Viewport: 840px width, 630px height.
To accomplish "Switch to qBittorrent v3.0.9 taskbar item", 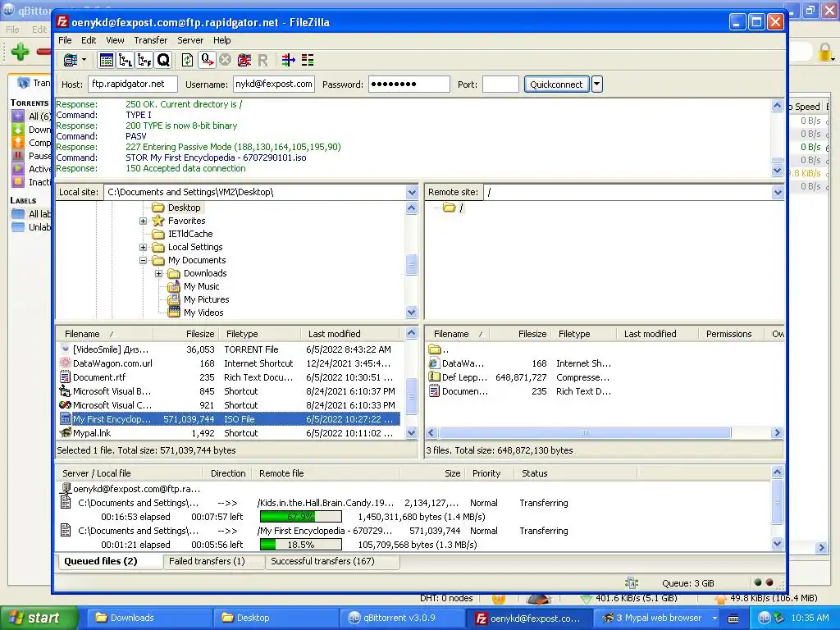I will [x=400, y=619].
